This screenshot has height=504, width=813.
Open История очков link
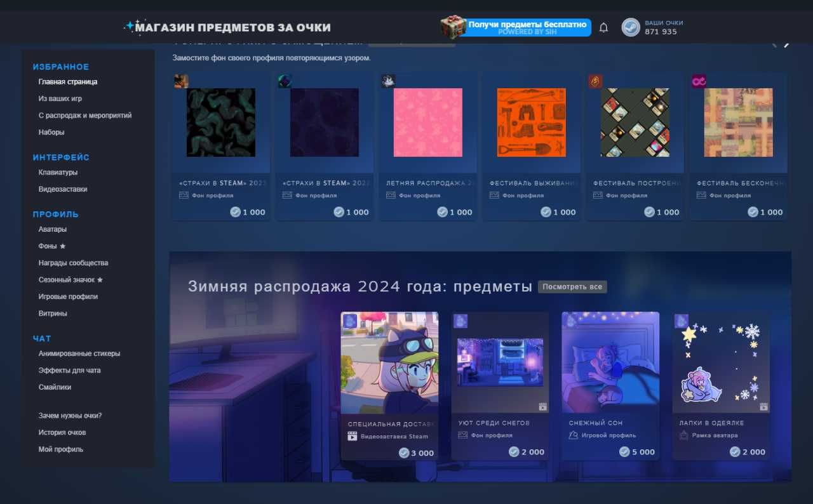[62, 432]
